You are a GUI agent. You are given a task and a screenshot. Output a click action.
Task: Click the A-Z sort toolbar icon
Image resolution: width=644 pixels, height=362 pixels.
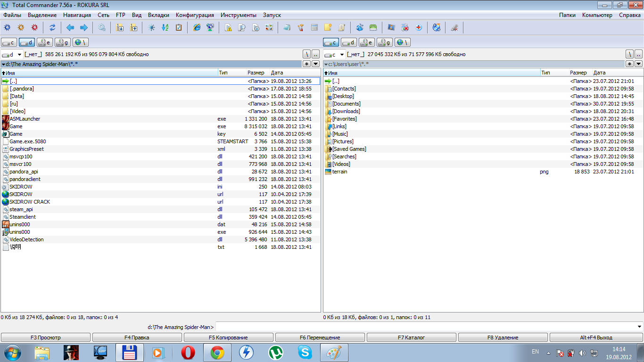pos(165,27)
